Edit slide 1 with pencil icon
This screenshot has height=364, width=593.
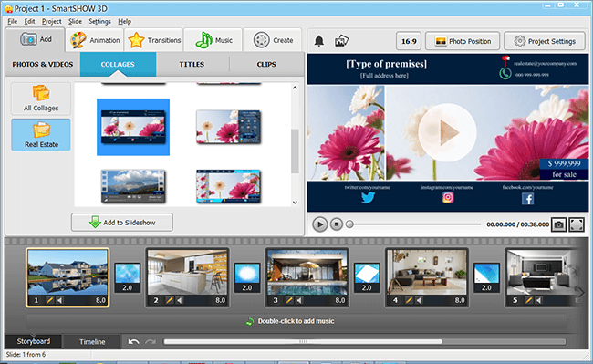click(x=49, y=300)
